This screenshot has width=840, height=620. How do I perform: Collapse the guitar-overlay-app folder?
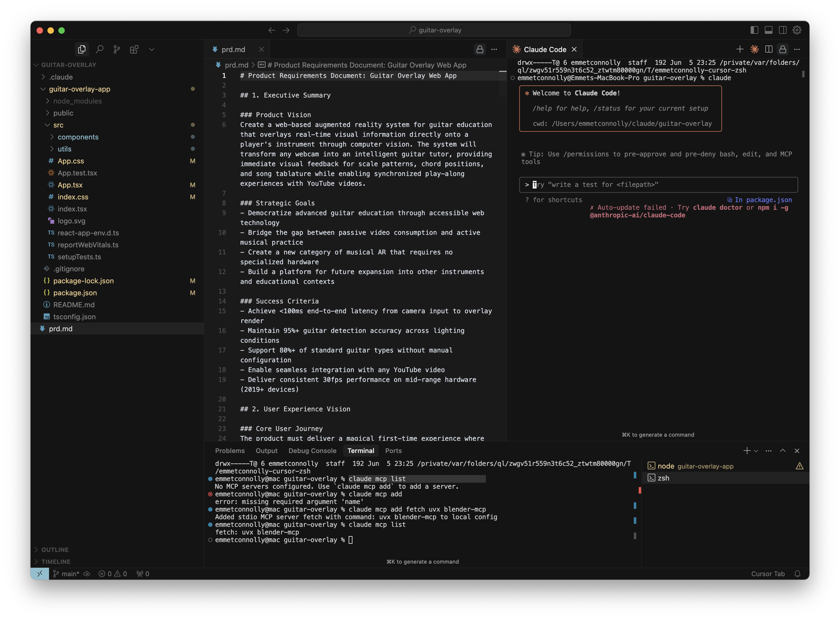coord(117,89)
